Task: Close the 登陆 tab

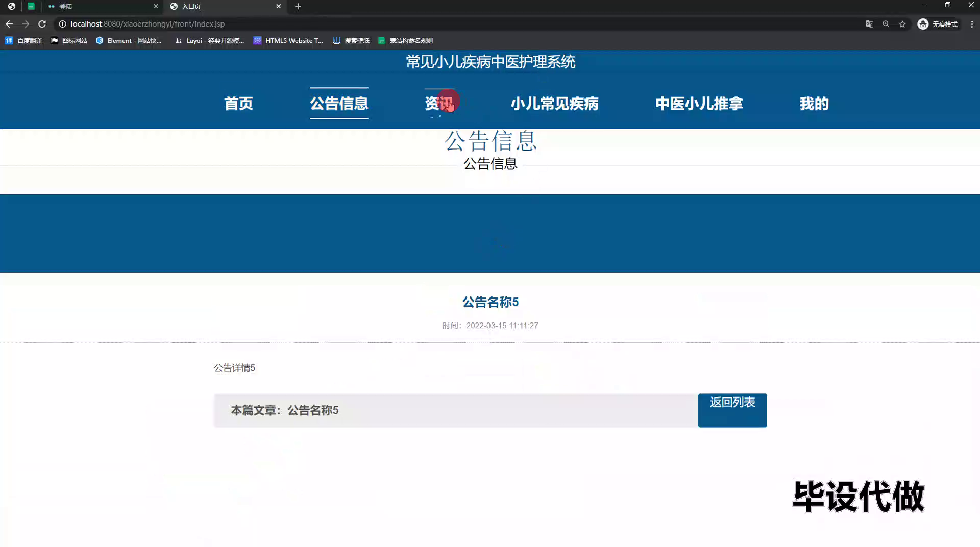Action: [156, 6]
